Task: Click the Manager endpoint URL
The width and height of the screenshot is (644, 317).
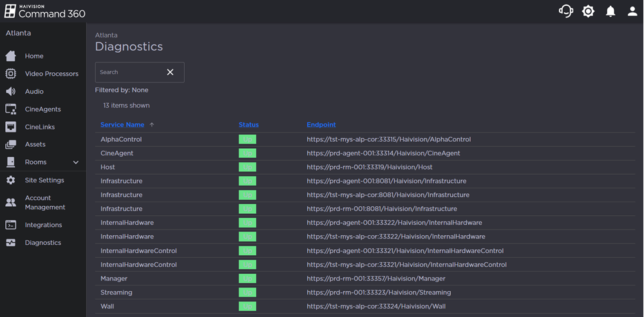Action: click(376, 278)
